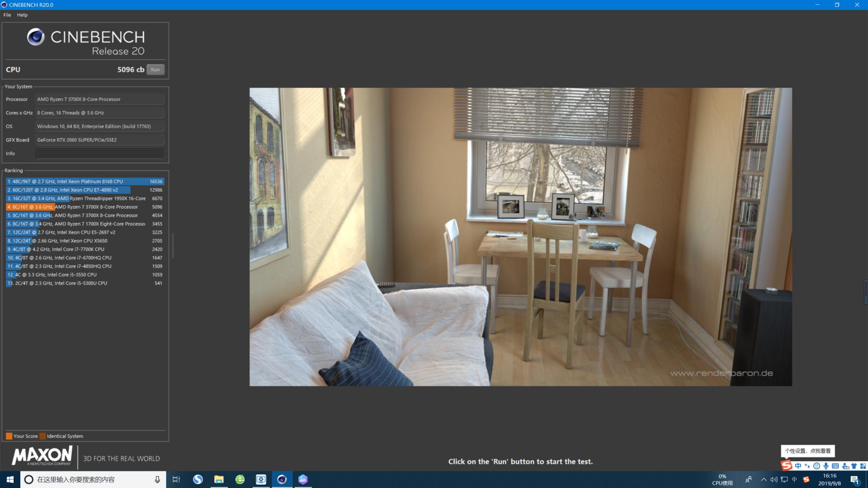868x488 pixels.
Task: Click the Info input field
Action: click(x=99, y=154)
